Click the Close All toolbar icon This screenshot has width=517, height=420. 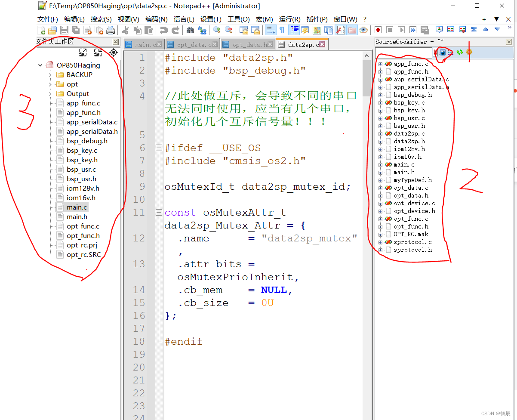point(99,30)
